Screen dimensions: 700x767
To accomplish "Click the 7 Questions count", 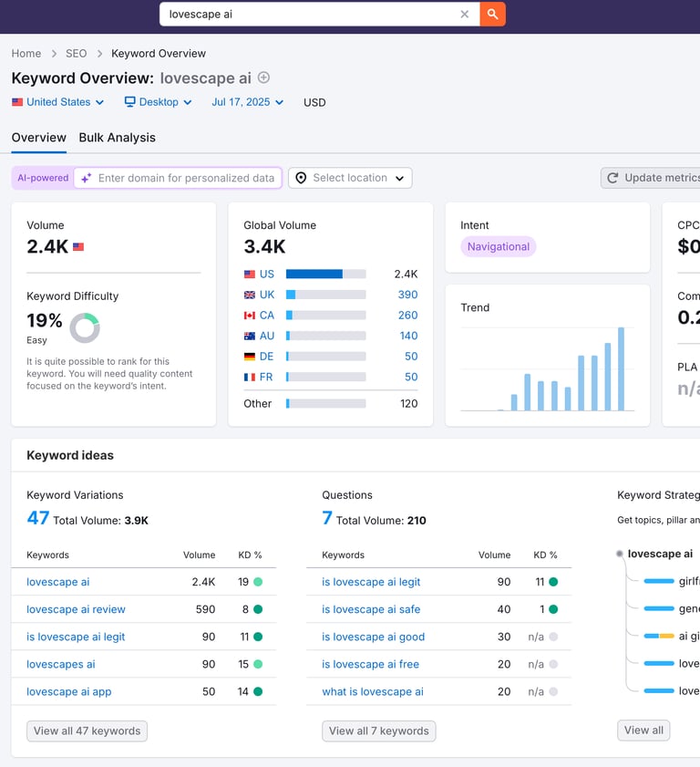I will [327, 518].
